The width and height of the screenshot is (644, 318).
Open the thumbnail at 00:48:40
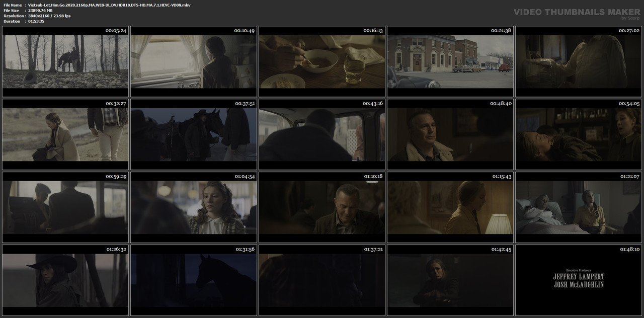point(450,134)
